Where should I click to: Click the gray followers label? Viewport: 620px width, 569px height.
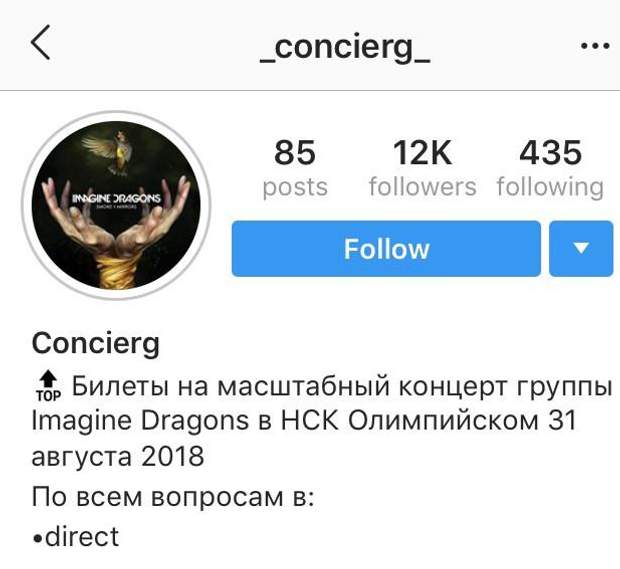pos(422,187)
